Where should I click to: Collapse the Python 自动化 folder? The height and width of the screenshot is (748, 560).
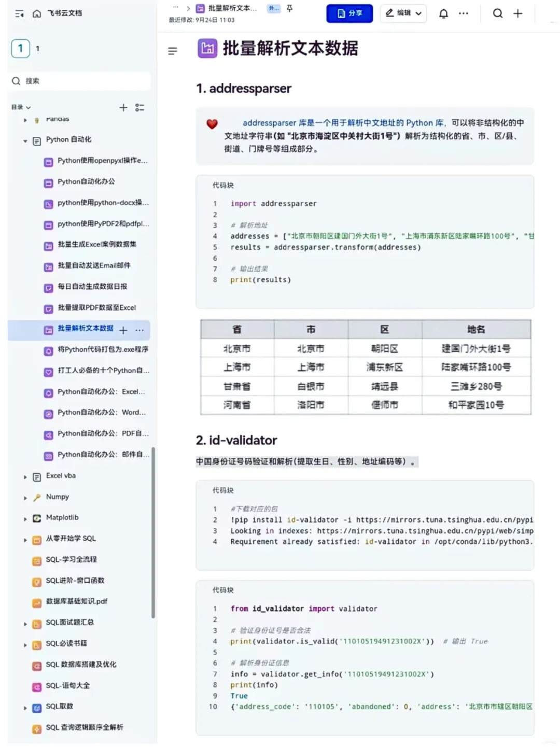click(25, 140)
